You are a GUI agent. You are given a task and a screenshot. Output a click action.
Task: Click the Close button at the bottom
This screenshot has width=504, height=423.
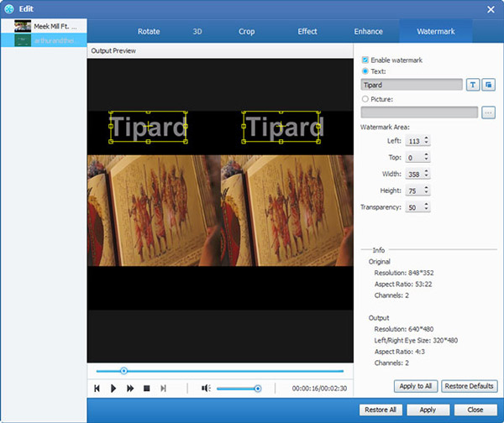tap(475, 410)
